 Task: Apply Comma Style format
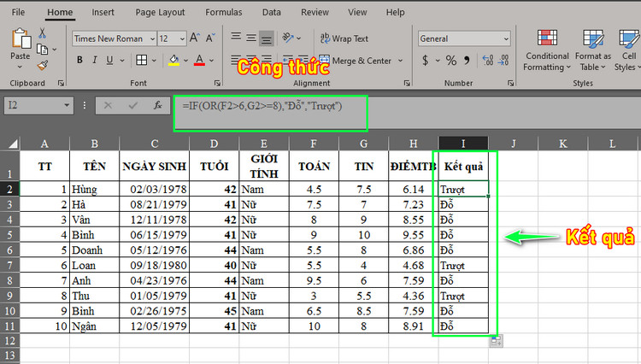[467, 61]
